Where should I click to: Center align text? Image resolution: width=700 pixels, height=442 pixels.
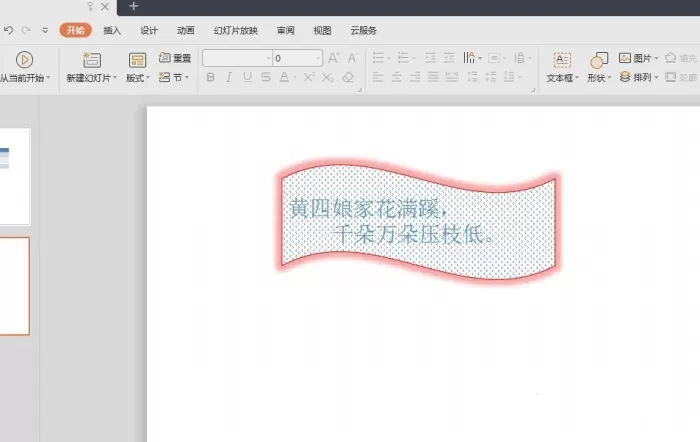397,77
